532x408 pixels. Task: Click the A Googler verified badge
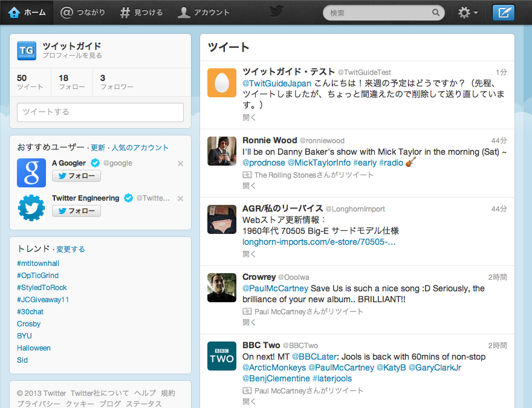click(96, 163)
